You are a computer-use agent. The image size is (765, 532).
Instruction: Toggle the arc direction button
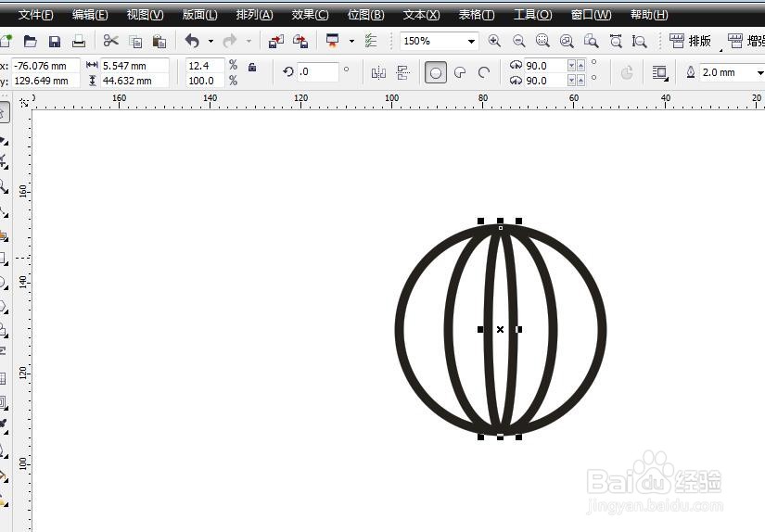point(627,73)
